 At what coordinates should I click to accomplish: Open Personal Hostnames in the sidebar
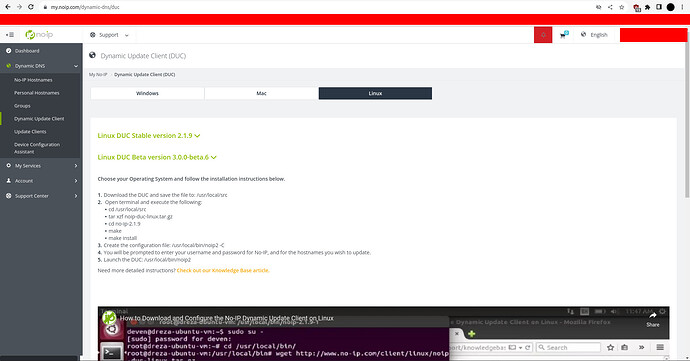tap(37, 93)
